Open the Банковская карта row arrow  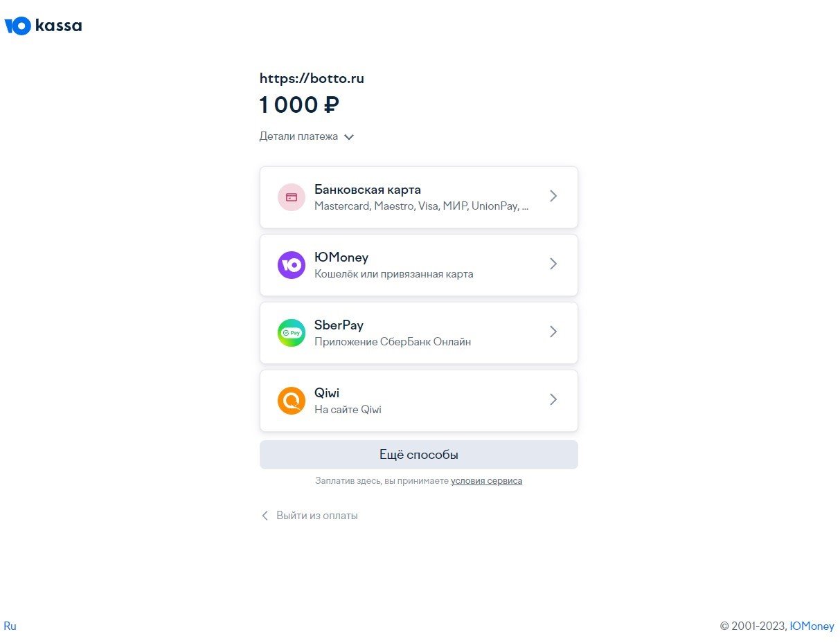pos(553,197)
